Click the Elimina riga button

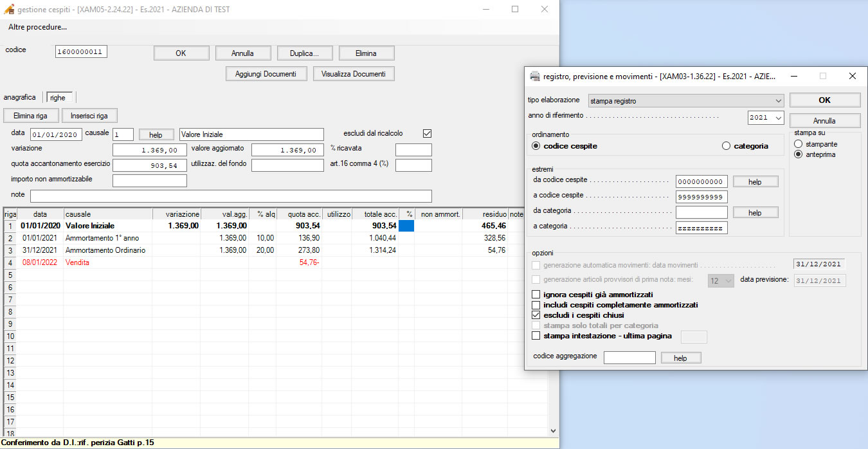tap(31, 116)
